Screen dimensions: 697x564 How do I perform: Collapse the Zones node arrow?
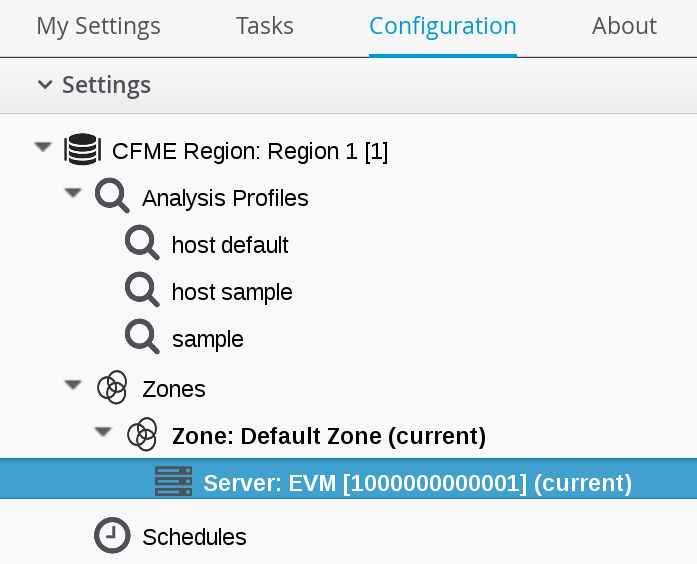pos(72,384)
